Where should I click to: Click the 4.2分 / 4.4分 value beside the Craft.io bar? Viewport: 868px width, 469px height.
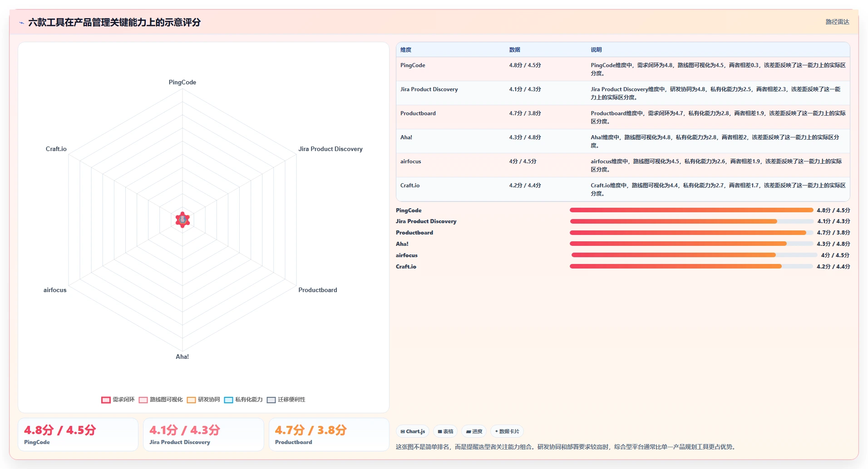[833, 267]
